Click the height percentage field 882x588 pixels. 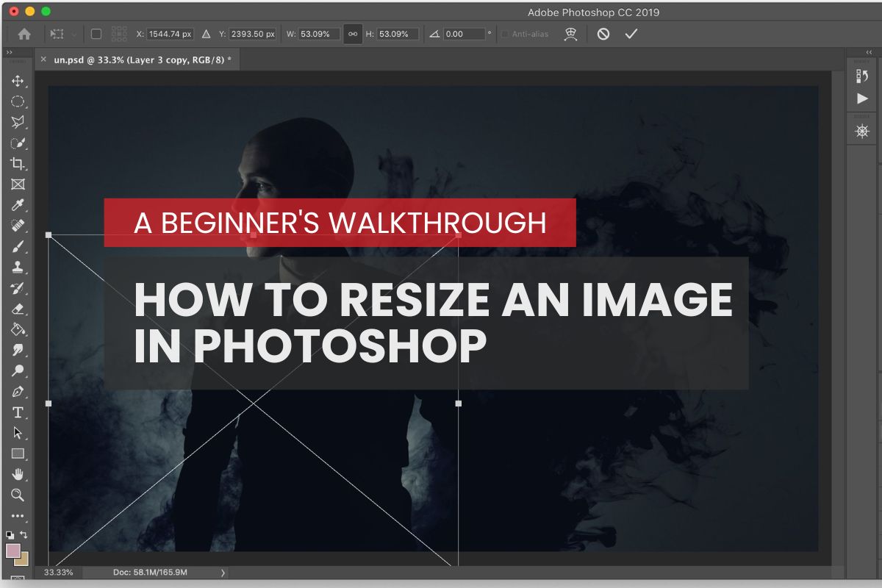click(x=398, y=34)
